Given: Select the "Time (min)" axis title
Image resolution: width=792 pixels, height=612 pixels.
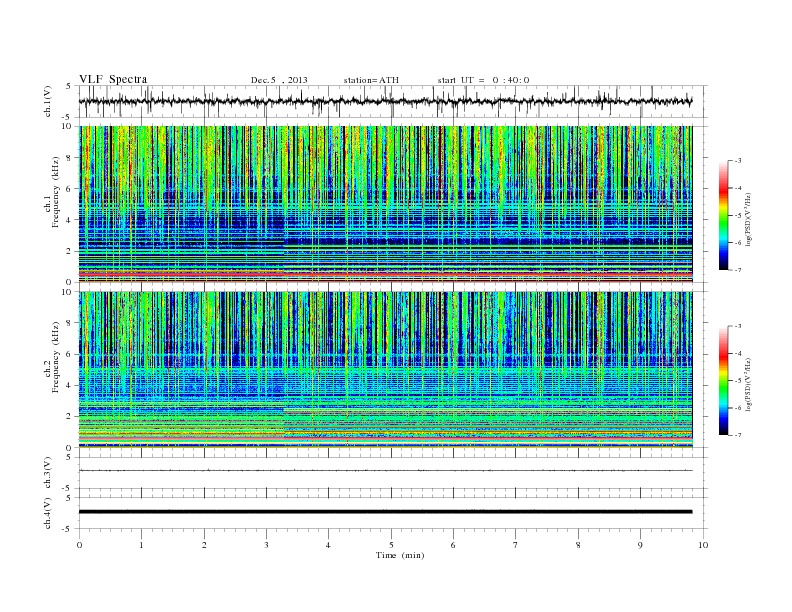Looking at the screenshot, I should (400, 555).
